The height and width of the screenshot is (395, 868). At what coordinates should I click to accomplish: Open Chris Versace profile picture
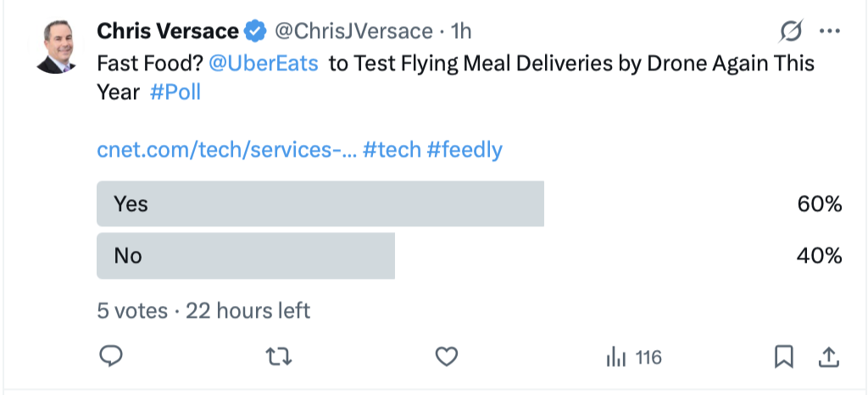(58, 47)
